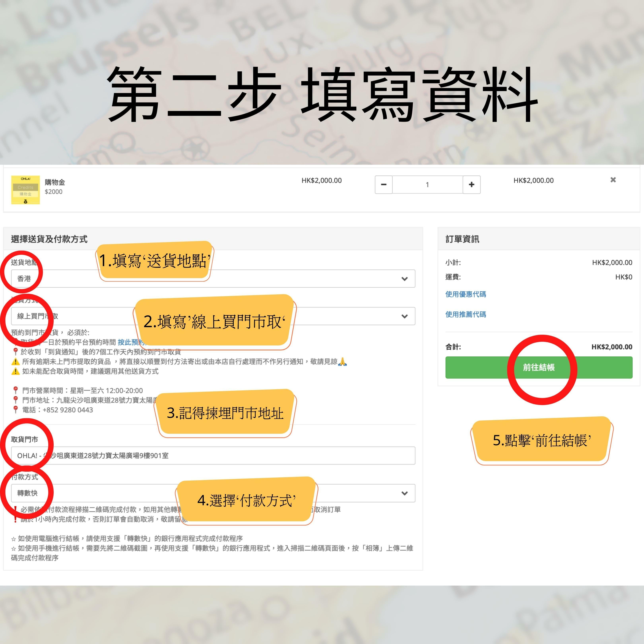The height and width of the screenshot is (644, 644).
Task: Click the chevron arrow of 送貨地點 dropdown
Action: pos(404,279)
